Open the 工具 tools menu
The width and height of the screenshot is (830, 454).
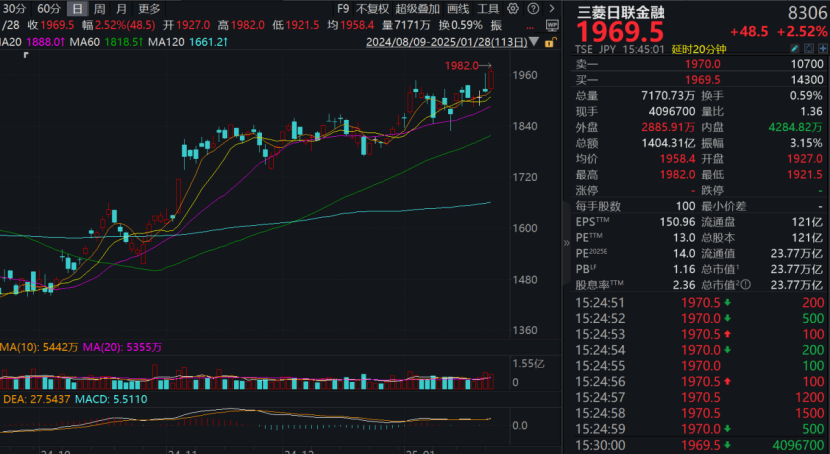point(488,8)
